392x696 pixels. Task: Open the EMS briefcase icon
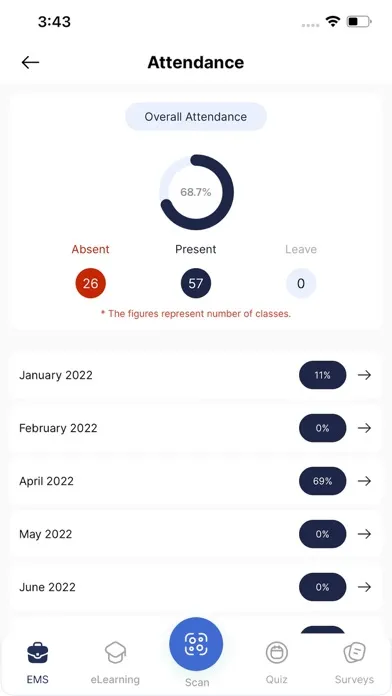[x=38, y=653]
